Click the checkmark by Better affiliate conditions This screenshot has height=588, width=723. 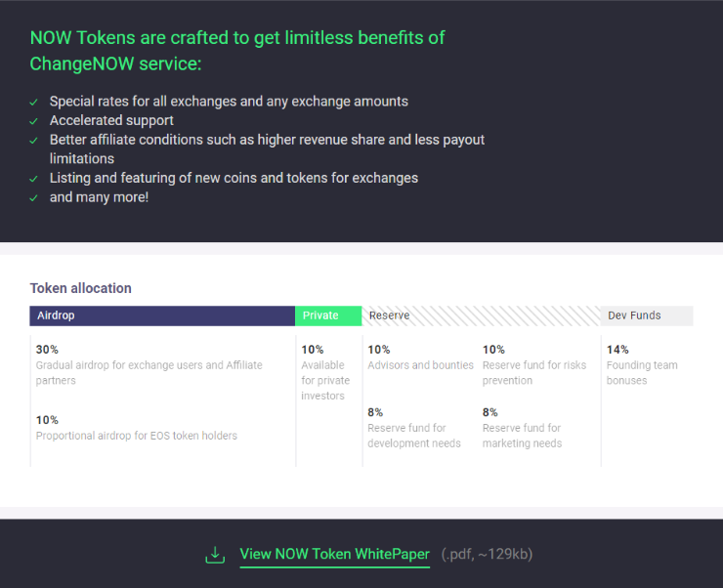point(33,141)
